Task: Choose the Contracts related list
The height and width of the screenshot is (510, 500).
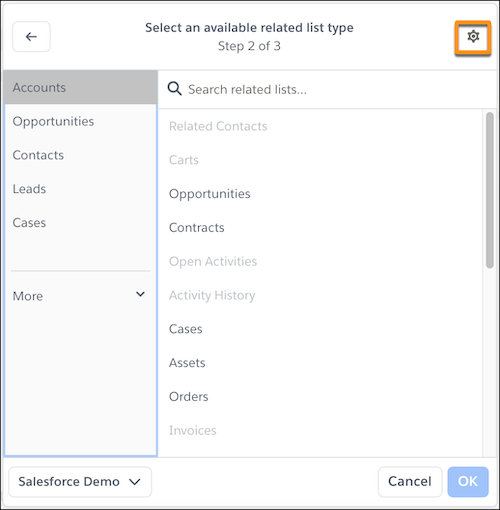Action: coord(197,228)
